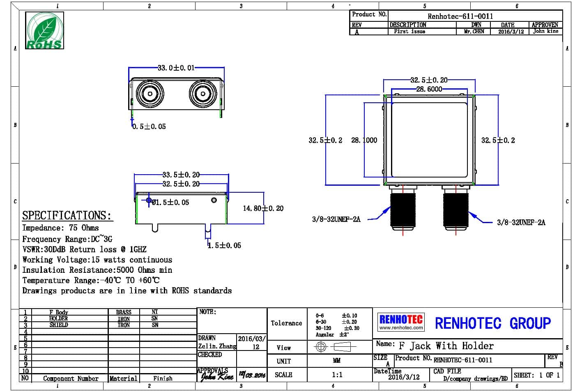Click the 28.6000 inner width dimension
Image resolution: width=582 pixels, height=392 pixels.
click(429, 89)
